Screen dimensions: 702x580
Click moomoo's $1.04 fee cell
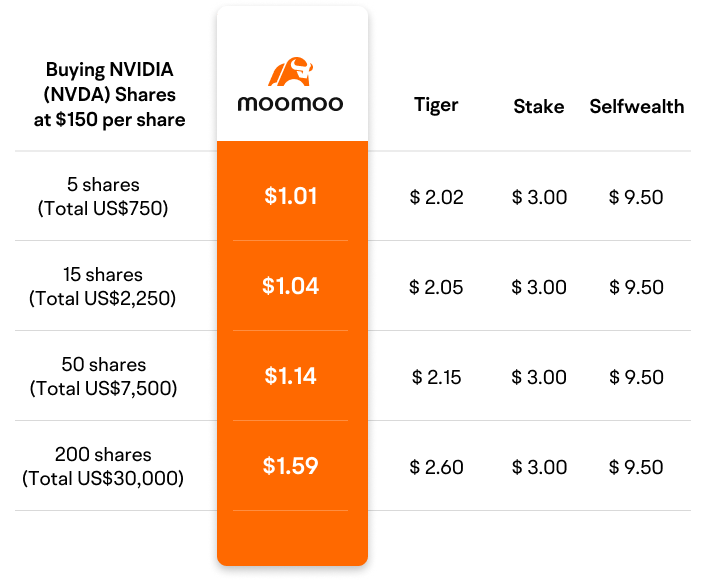click(291, 286)
